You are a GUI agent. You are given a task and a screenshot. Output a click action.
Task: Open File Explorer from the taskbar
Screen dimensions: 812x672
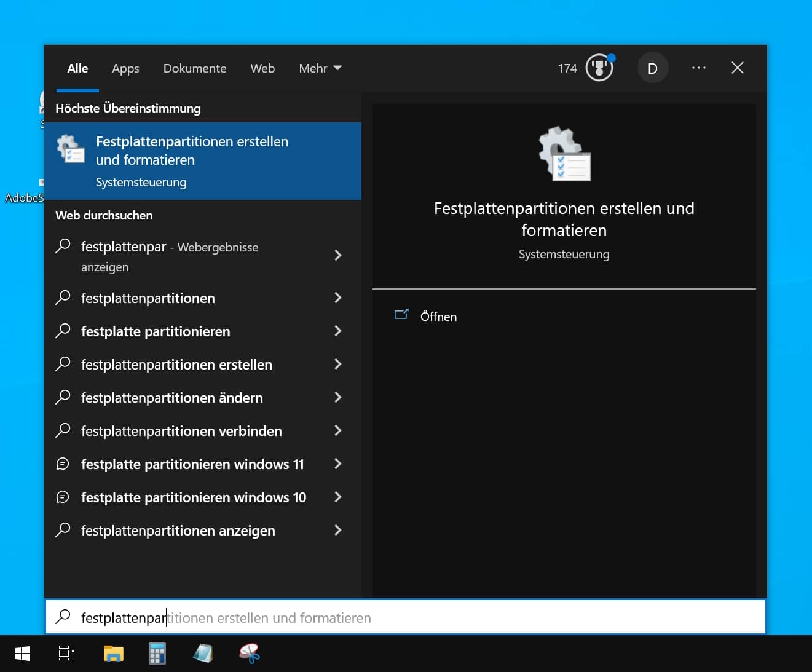tap(114, 654)
